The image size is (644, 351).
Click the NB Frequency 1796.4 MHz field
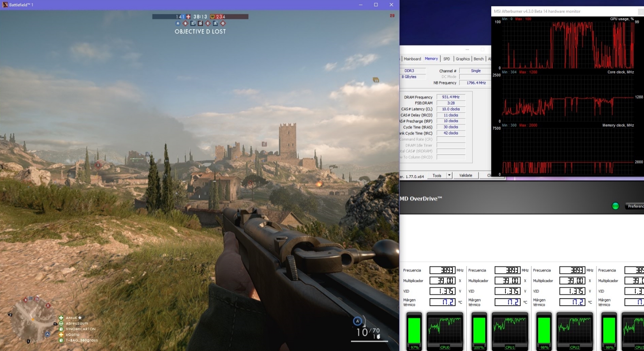coord(476,83)
